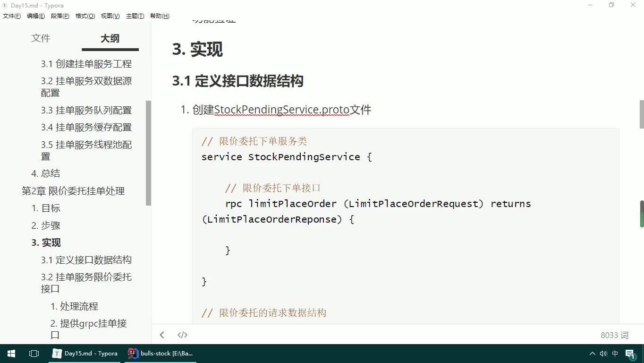Go to outline item 3.2 挂单服务限价委托接口
The width and height of the screenshot is (644, 363).
pyautogui.click(x=86, y=283)
